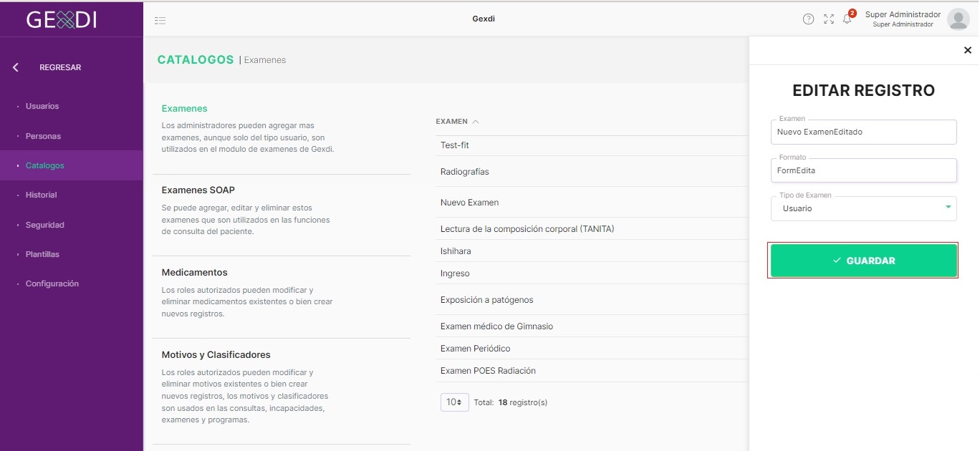
Task: Open the Historial menu item
Action: [x=41, y=195]
